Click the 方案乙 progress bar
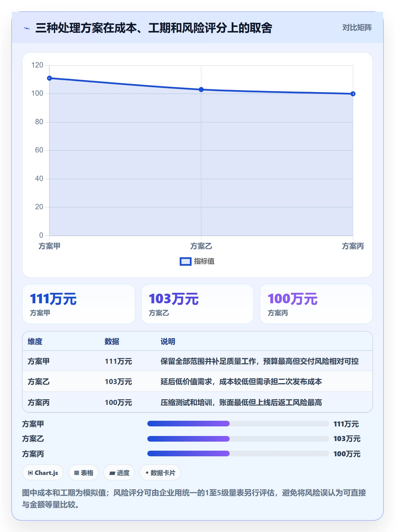Image resolution: width=395 pixels, height=532 pixels. tap(238, 439)
